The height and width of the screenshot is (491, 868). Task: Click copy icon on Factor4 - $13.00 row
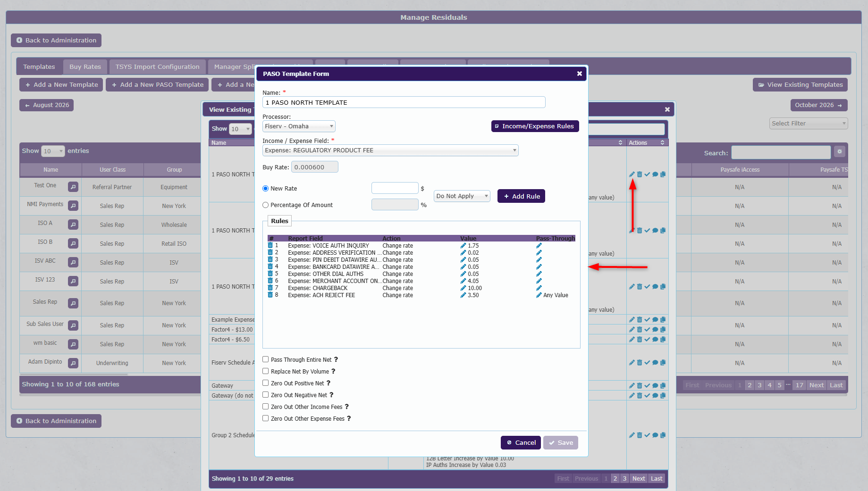[663, 329]
